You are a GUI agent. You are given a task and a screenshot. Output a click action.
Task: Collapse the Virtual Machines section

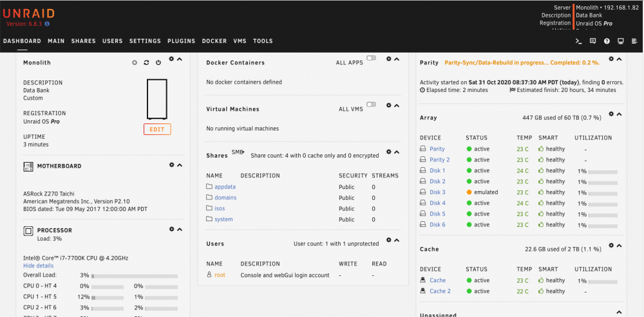(396, 106)
